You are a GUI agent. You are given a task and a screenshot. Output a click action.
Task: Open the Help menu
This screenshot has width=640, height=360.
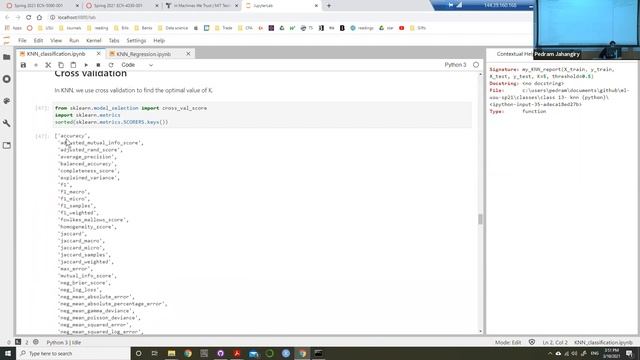[159, 40]
